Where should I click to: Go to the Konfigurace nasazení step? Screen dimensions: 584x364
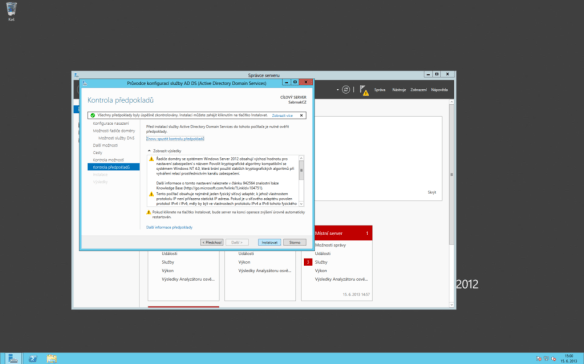(x=111, y=123)
